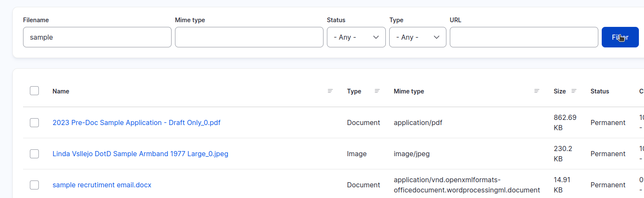Select the image/jpeg mime type cell
The height and width of the screenshot is (198, 644).
coord(412,154)
